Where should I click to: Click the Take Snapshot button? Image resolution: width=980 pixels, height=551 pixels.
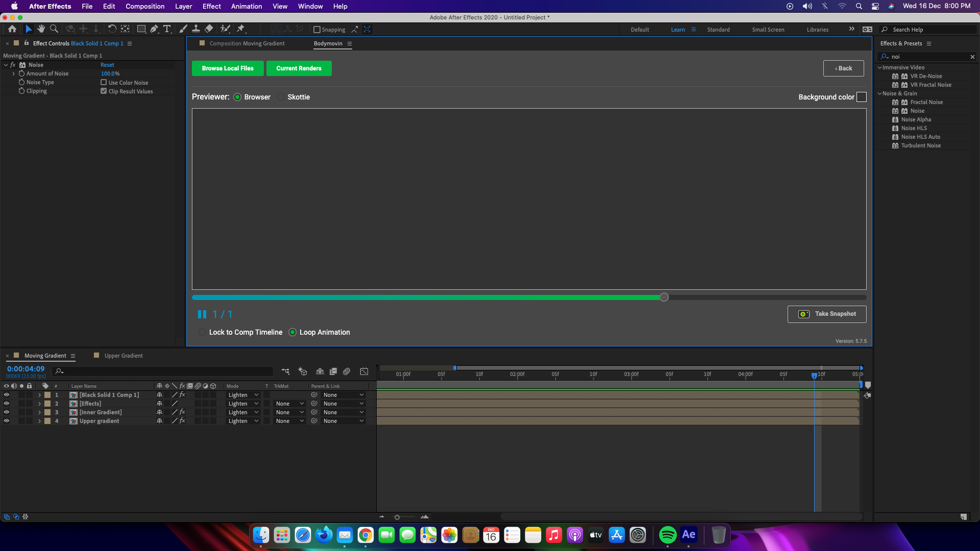point(827,314)
